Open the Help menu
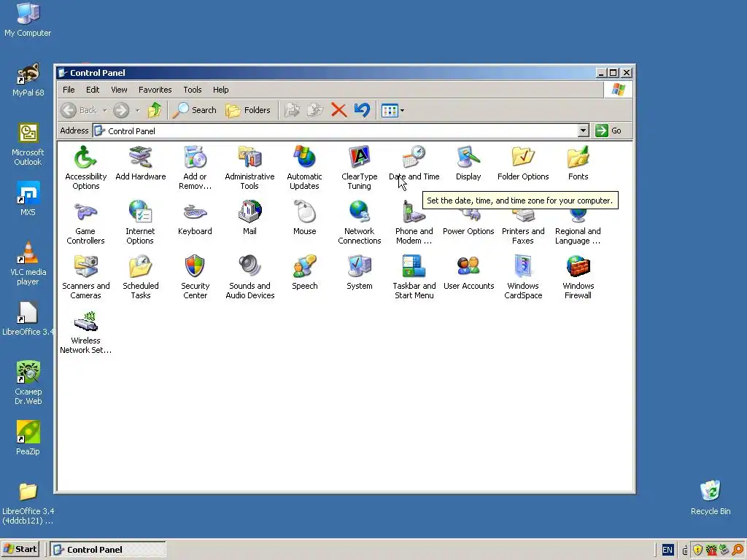The width and height of the screenshot is (747, 560). pos(220,90)
